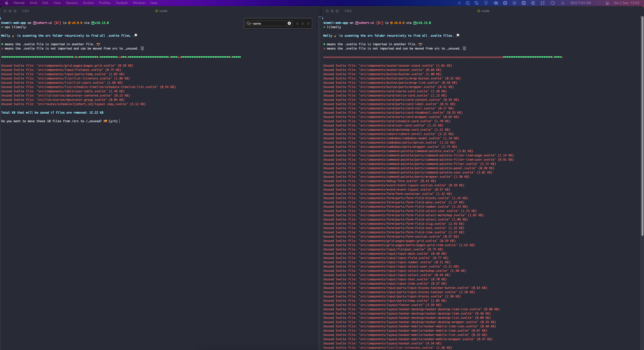Click the half-dotted circle icon in menu bar
644x350 pixels.
coord(553,3)
